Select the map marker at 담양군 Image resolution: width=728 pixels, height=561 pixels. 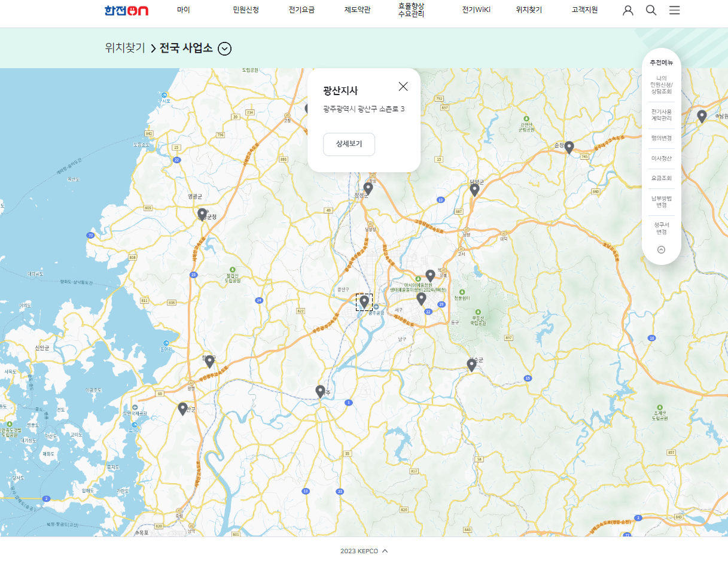pyautogui.click(x=474, y=190)
